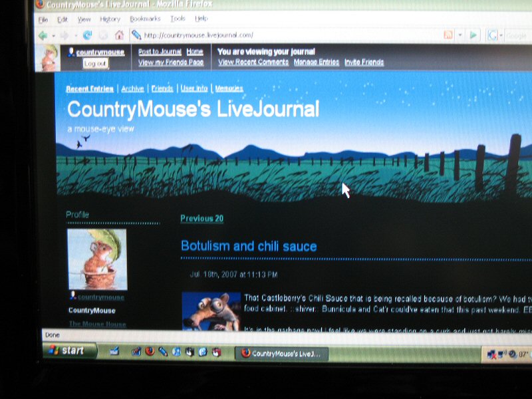Open the Memories navigation link

(229, 88)
